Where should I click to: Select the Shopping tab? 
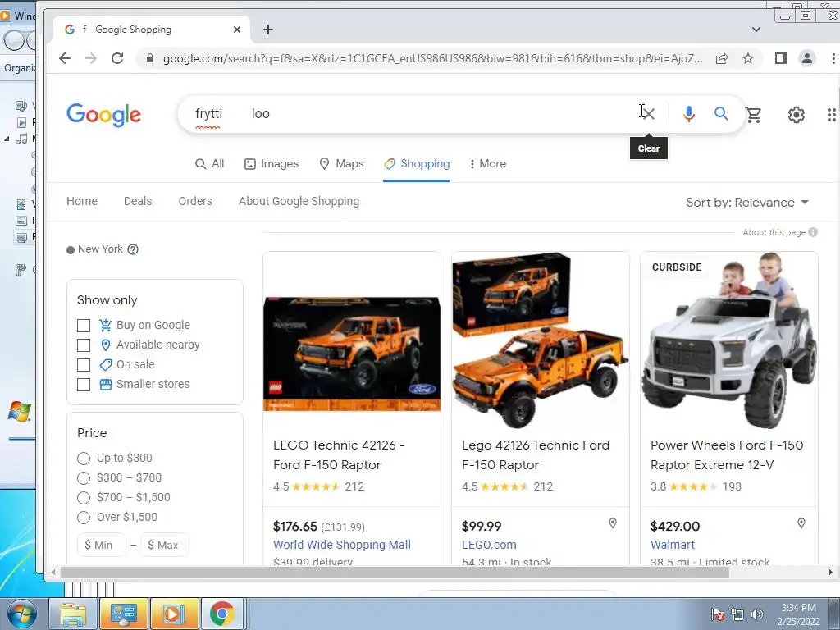[x=417, y=163]
